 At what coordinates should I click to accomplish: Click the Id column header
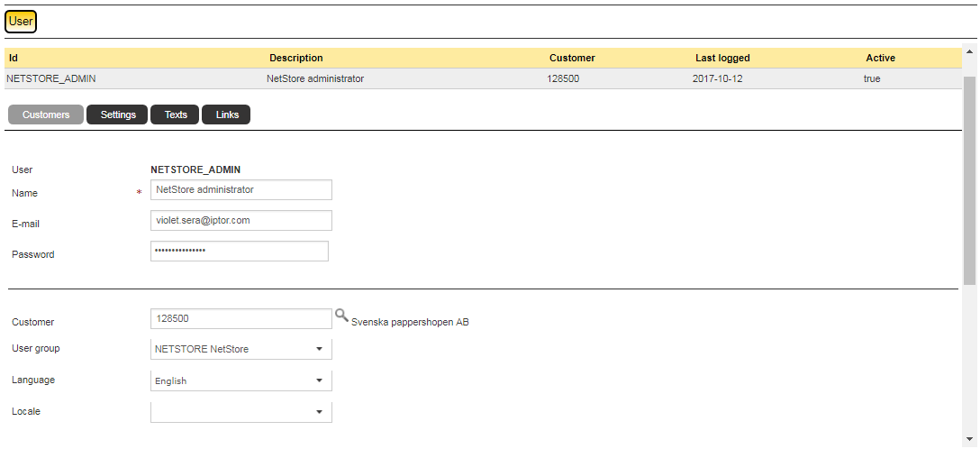[x=14, y=58]
